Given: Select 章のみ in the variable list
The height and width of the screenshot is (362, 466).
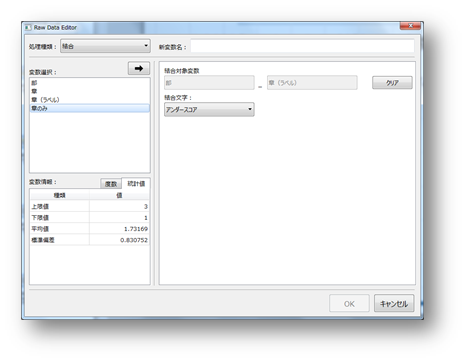Looking at the screenshot, I should 90,108.
